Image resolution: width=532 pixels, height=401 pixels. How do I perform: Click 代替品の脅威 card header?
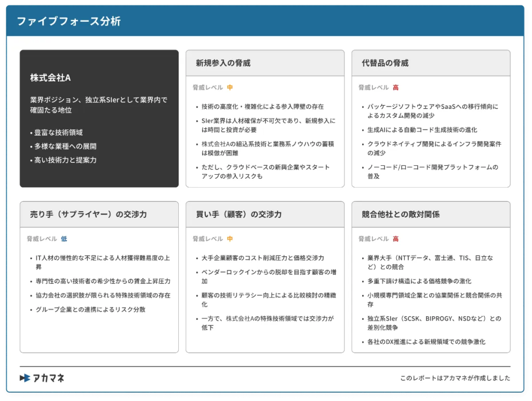pyautogui.click(x=431, y=63)
